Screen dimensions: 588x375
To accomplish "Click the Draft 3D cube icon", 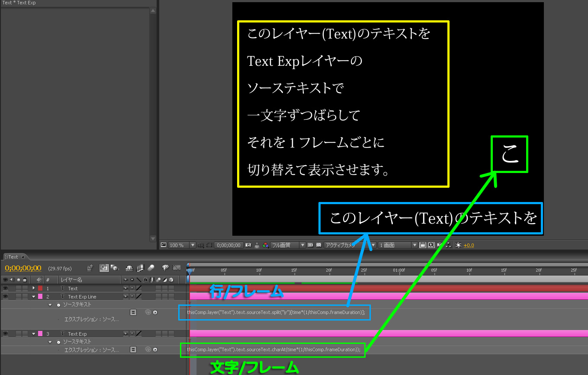I will click(x=115, y=268).
